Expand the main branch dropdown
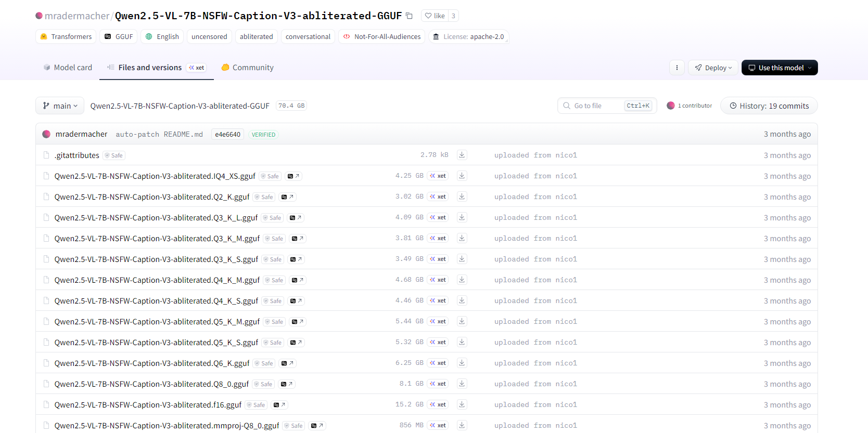The height and width of the screenshot is (433, 868). tap(60, 106)
